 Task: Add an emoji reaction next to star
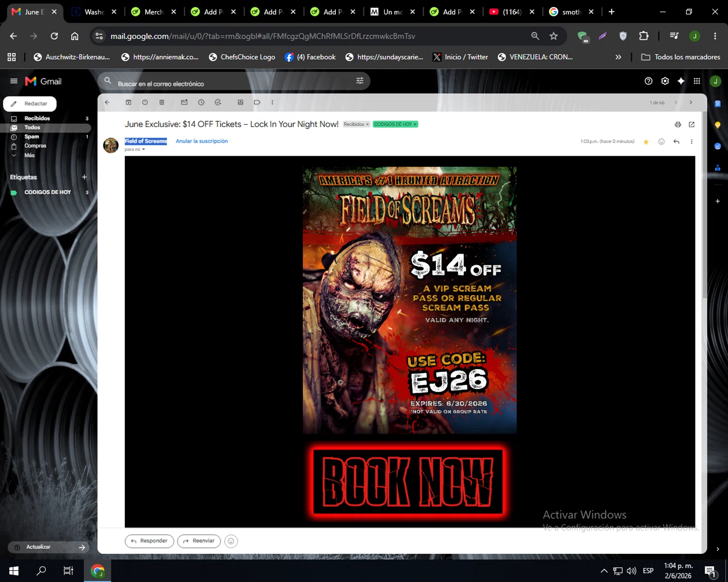[661, 142]
